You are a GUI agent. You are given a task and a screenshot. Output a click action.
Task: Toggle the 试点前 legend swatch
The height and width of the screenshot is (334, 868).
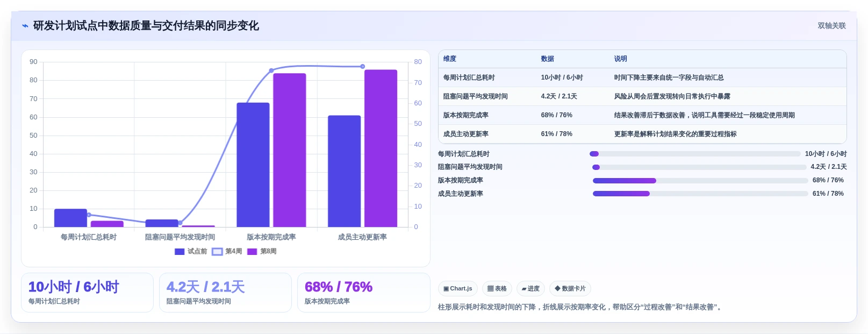coord(180,252)
